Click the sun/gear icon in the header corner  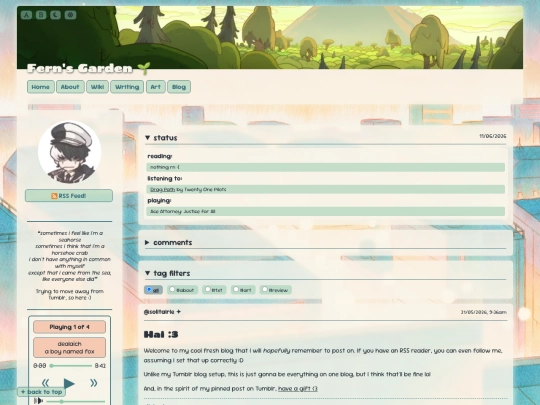70,15
